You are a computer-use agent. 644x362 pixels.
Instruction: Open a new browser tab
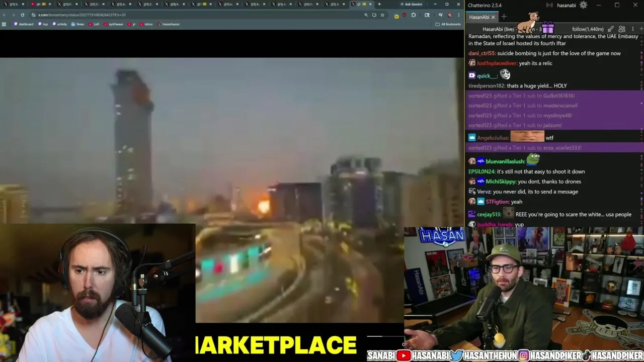pyautogui.click(x=379, y=5)
